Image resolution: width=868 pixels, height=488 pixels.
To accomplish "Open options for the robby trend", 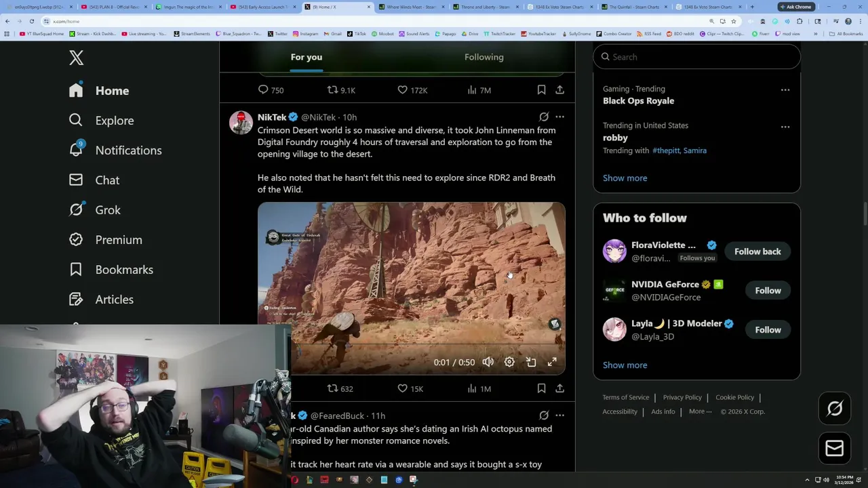I will [x=785, y=127].
